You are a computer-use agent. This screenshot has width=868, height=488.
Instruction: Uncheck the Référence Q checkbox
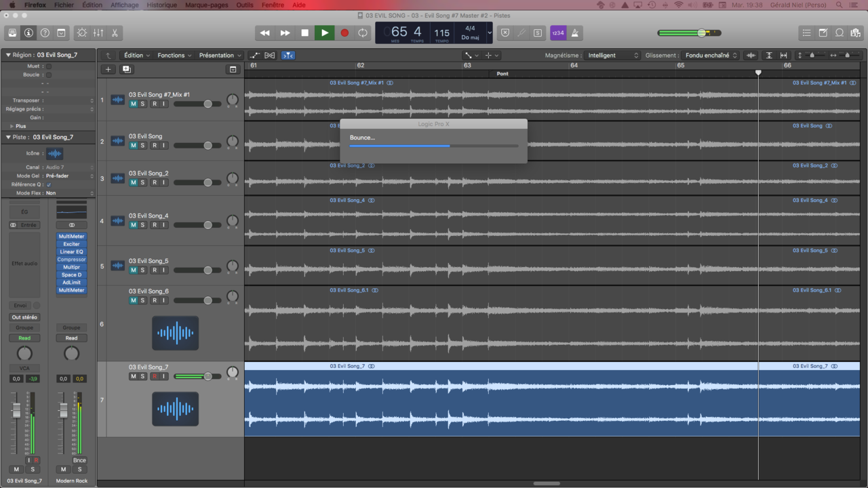click(49, 184)
